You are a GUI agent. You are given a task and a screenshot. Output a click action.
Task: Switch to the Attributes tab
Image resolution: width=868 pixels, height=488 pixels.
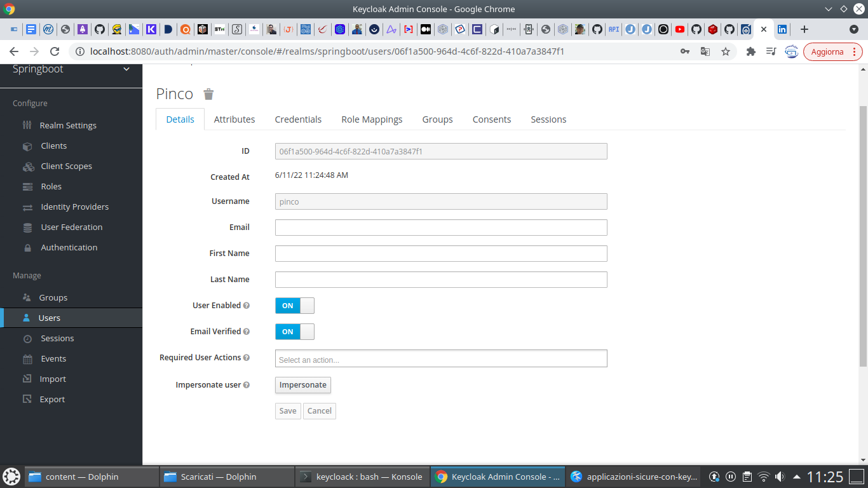point(234,119)
